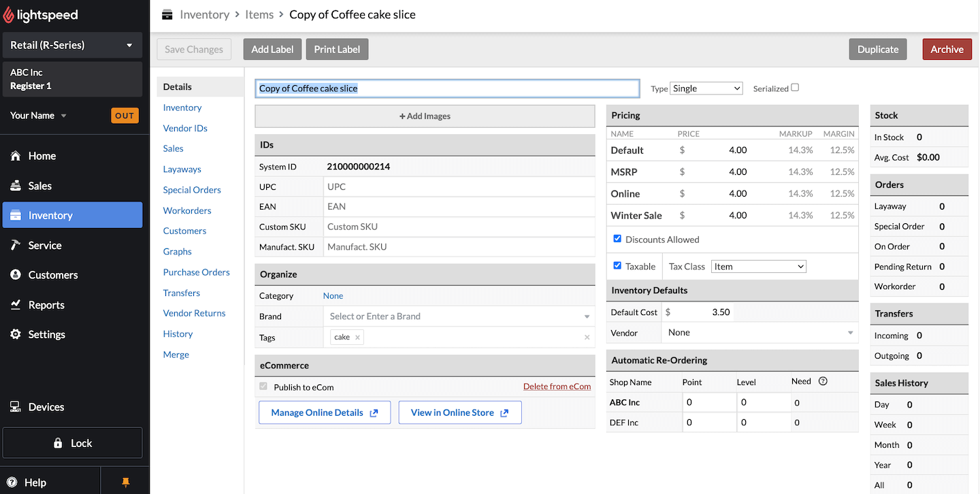Click the Custom SKU input field
This screenshot has height=494, width=980.
[459, 227]
